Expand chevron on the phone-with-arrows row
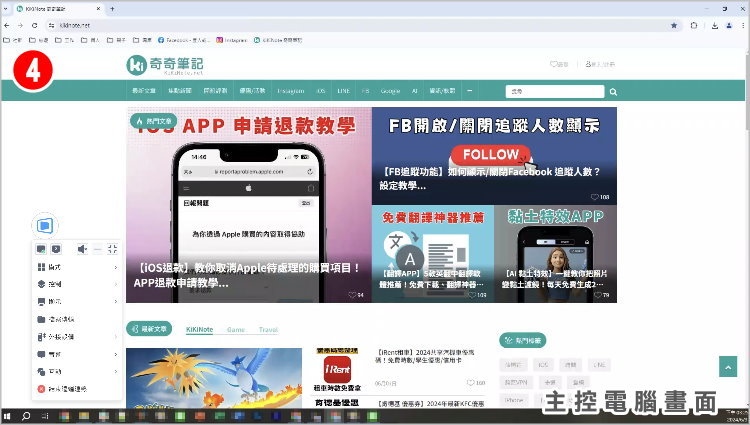Image resolution: width=750 pixels, height=425 pixels. [116, 337]
